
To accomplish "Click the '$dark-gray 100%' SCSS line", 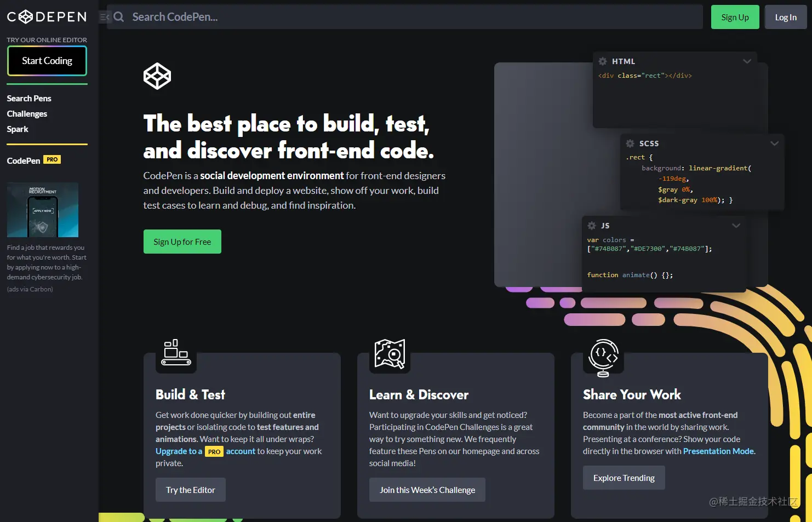I will [695, 200].
